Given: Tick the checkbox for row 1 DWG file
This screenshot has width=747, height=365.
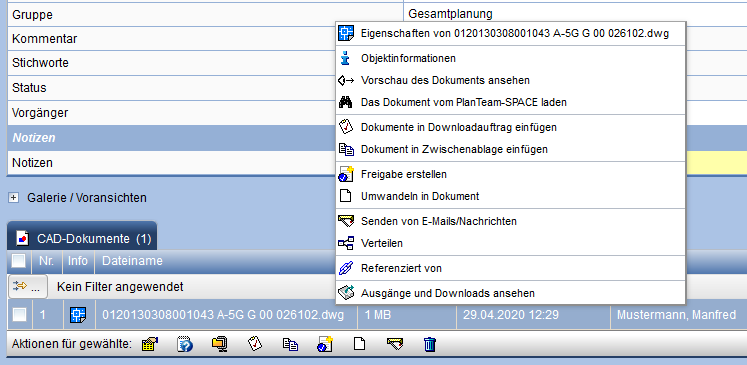Looking at the screenshot, I should click(x=20, y=314).
